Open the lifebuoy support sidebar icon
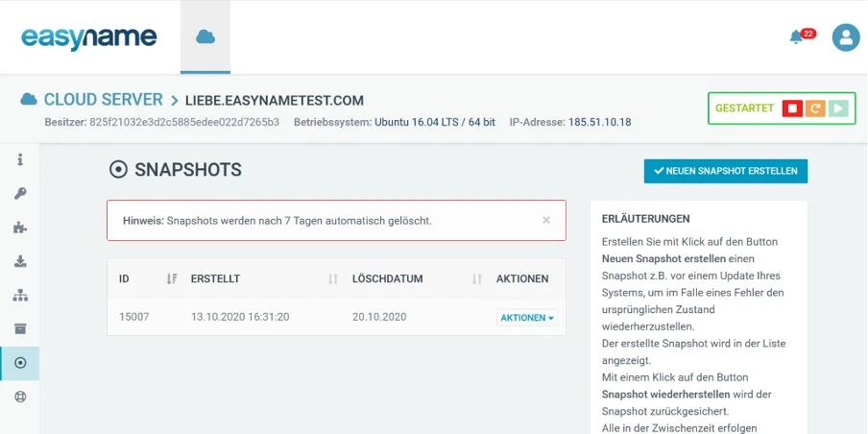 coord(20,397)
